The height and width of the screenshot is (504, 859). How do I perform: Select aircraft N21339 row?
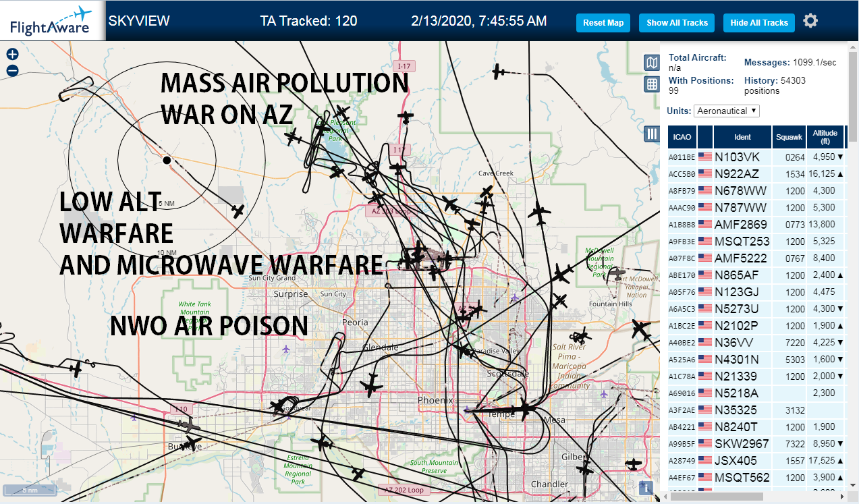(x=756, y=376)
